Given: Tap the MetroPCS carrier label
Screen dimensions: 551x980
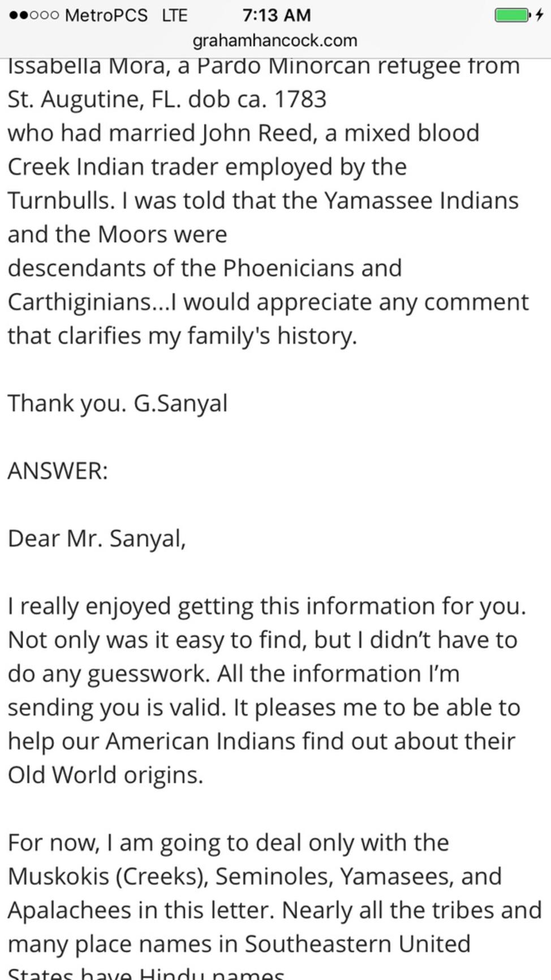Looking at the screenshot, I should coord(106,15).
